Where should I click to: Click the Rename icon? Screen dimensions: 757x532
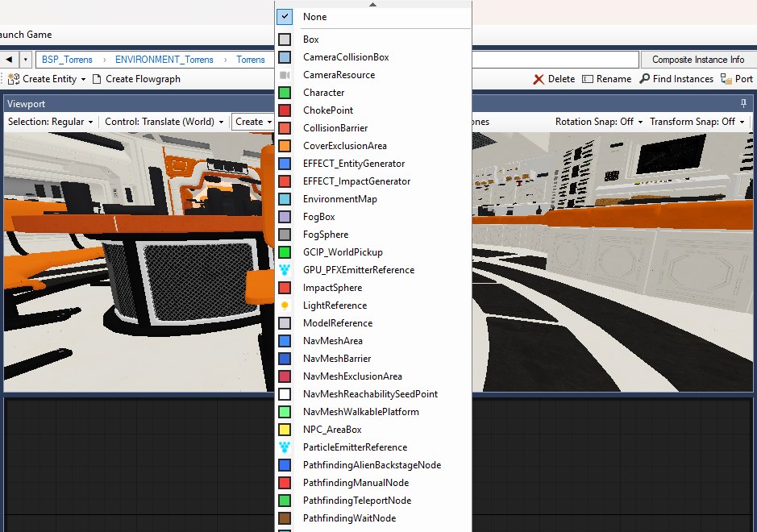(588, 79)
